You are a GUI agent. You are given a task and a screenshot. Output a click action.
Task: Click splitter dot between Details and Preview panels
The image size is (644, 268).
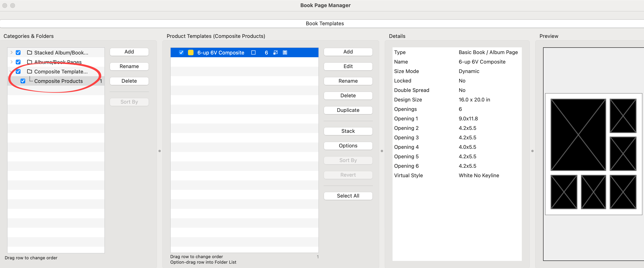click(532, 151)
